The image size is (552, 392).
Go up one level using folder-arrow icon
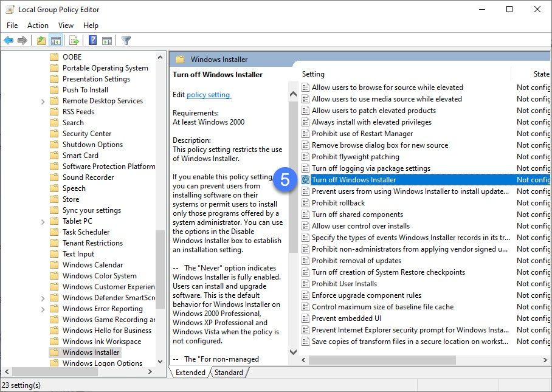(x=41, y=41)
